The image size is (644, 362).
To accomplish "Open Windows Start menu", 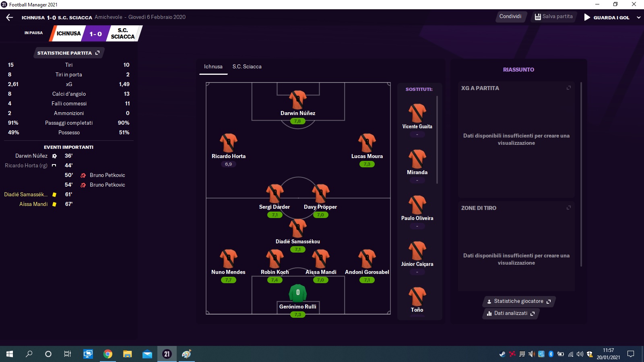I will coord(10,354).
